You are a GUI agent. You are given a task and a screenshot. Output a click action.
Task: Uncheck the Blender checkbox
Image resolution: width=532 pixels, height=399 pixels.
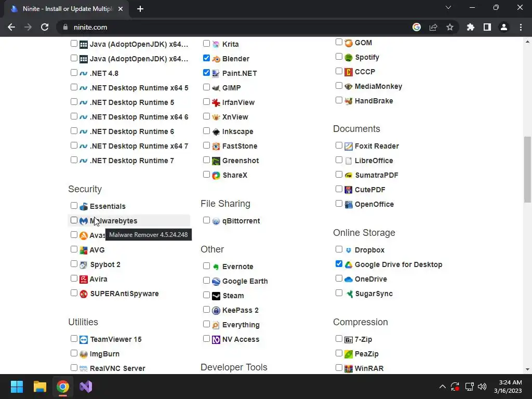206,58
